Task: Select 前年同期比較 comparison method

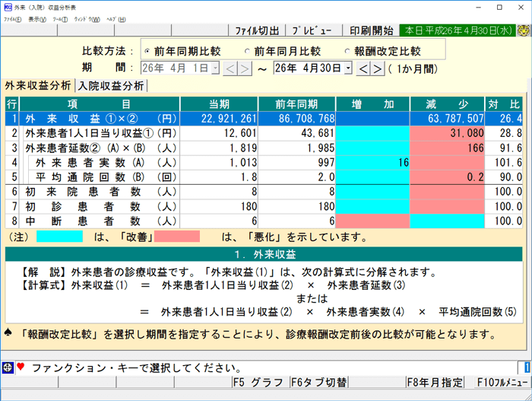Action: [147, 51]
